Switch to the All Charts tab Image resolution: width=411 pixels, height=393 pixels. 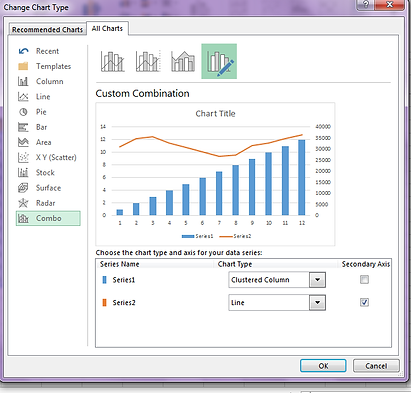(x=107, y=29)
